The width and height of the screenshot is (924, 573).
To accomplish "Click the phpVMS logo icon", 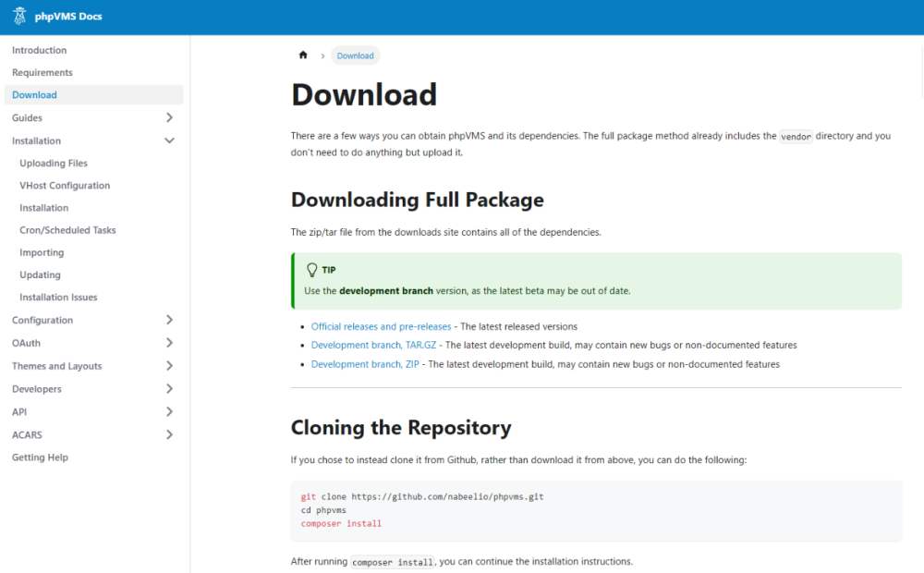I will pos(19,17).
